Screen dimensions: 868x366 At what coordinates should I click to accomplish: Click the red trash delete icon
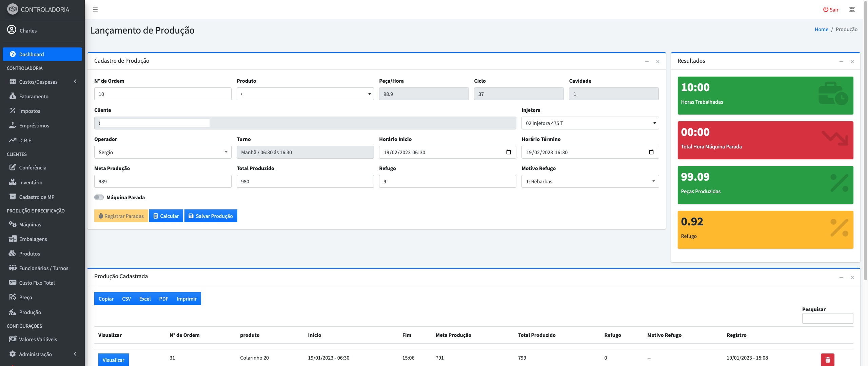(827, 360)
